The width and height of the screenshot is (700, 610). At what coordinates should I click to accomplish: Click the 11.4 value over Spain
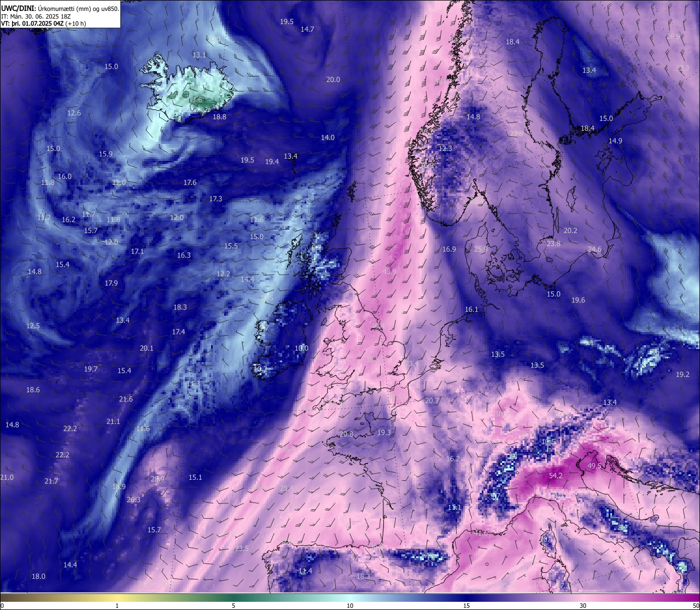[305, 571]
